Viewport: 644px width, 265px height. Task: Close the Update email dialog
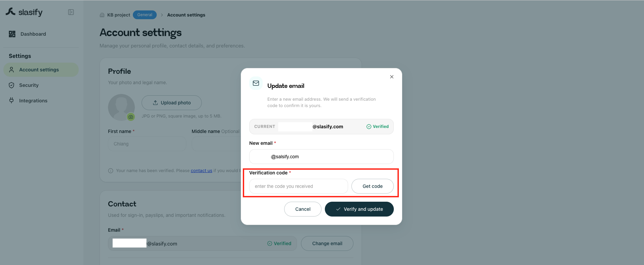point(392,77)
